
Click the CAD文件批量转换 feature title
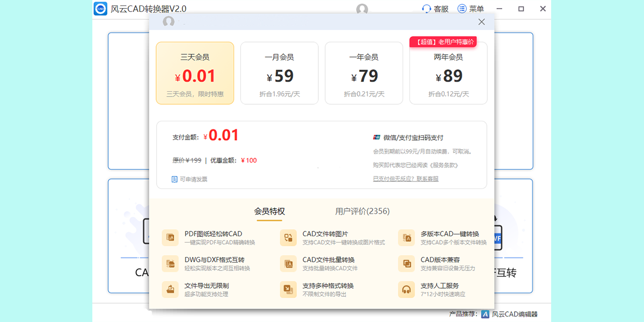(328, 260)
